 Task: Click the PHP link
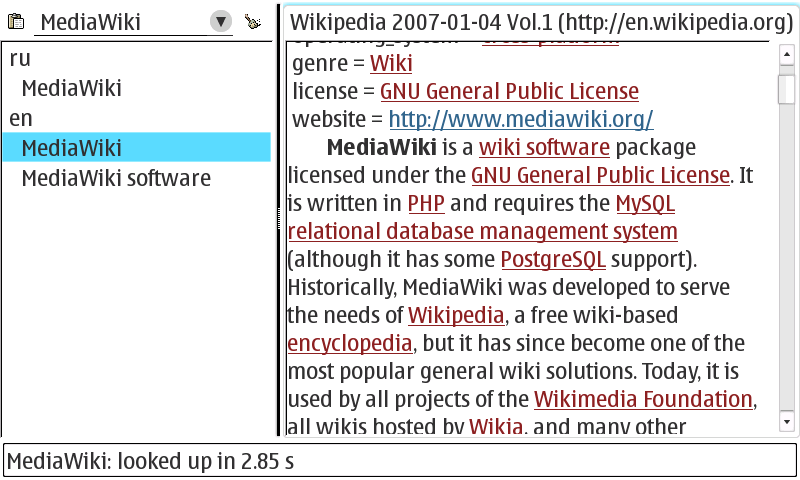tap(426, 204)
